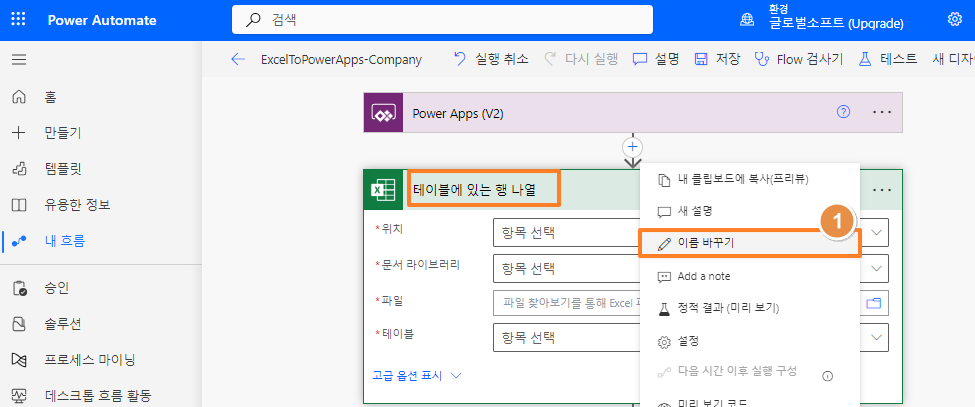Click the Excel action icon
Image resolution: width=975 pixels, height=407 pixels.
pos(384,190)
